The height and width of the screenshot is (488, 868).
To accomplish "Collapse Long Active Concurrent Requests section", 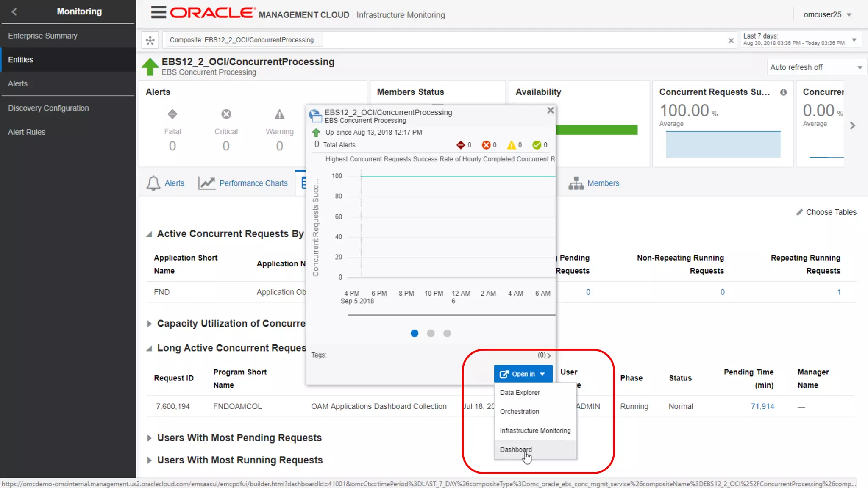I will point(149,349).
